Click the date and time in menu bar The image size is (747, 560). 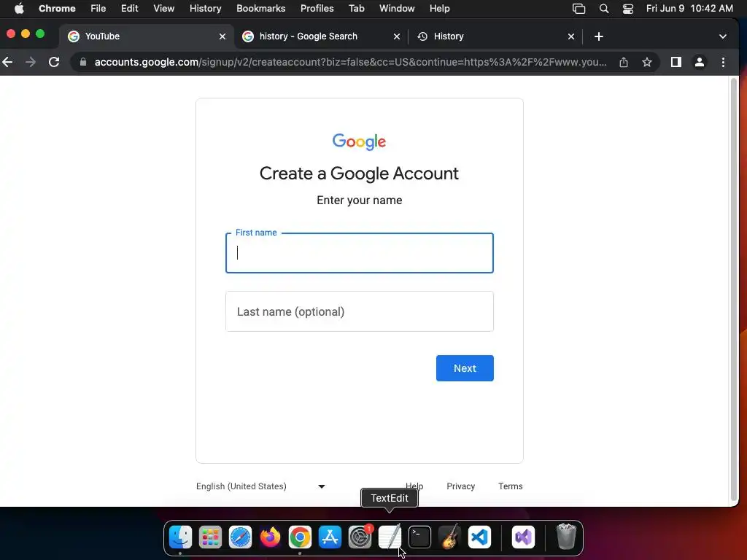pos(689,8)
